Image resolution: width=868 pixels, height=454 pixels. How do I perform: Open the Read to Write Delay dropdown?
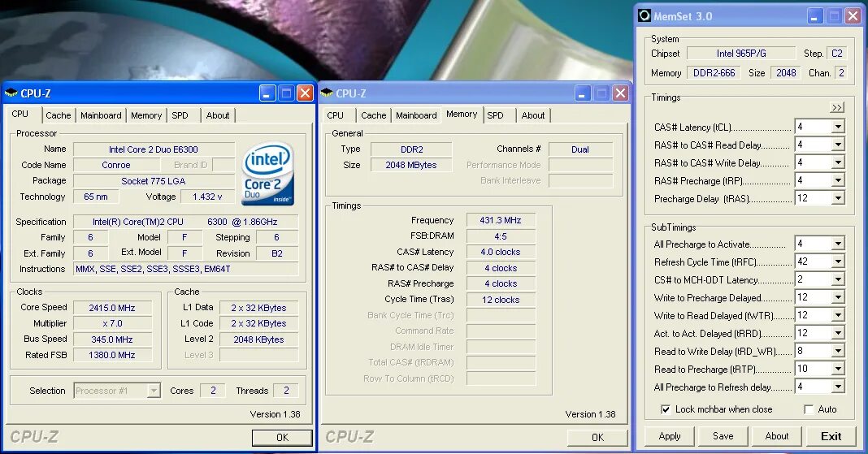tap(838, 351)
